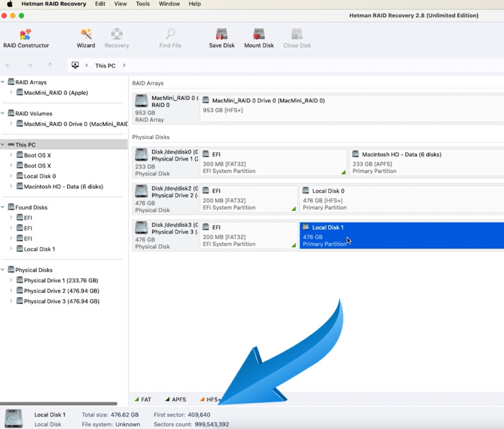Select highlighted Local Disk 1 partition
This screenshot has height=429, width=504.
[402, 235]
